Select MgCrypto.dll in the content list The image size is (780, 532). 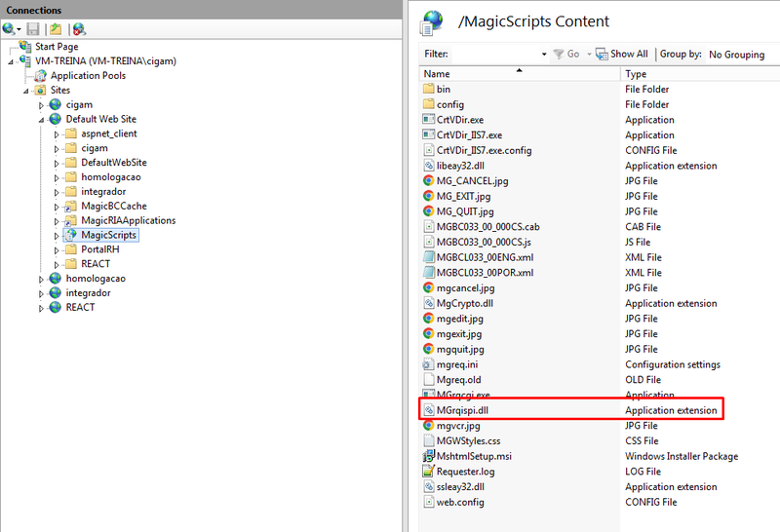465,303
